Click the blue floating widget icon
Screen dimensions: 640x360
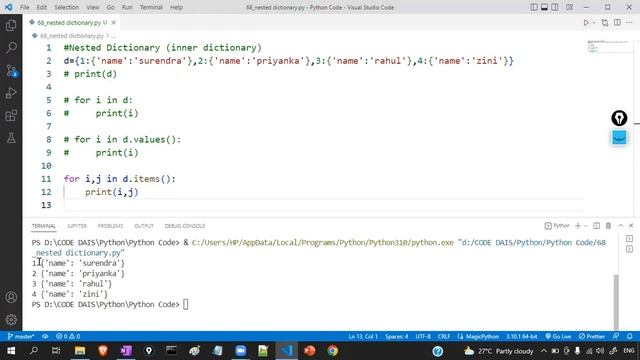coord(619,138)
